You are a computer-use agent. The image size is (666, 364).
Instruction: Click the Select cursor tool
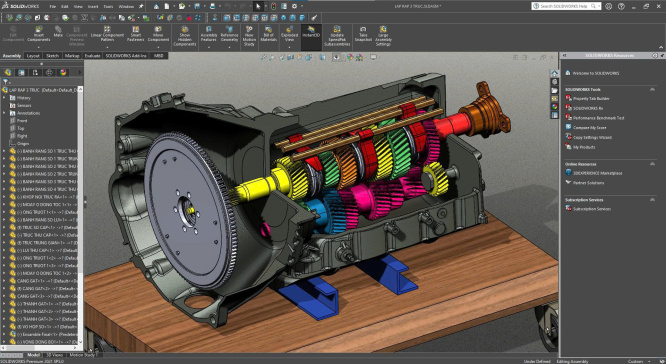pyautogui.click(x=258, y=6)
